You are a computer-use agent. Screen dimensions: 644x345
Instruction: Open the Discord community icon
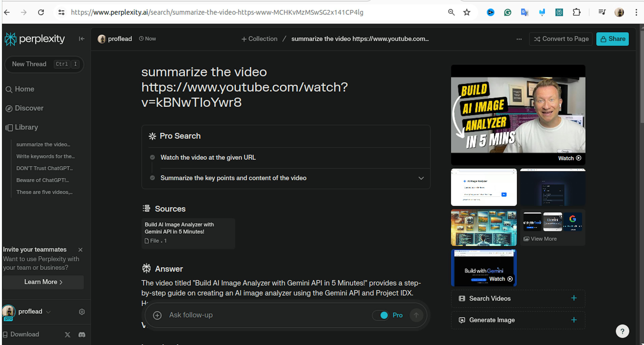click(x=82, y=335)
